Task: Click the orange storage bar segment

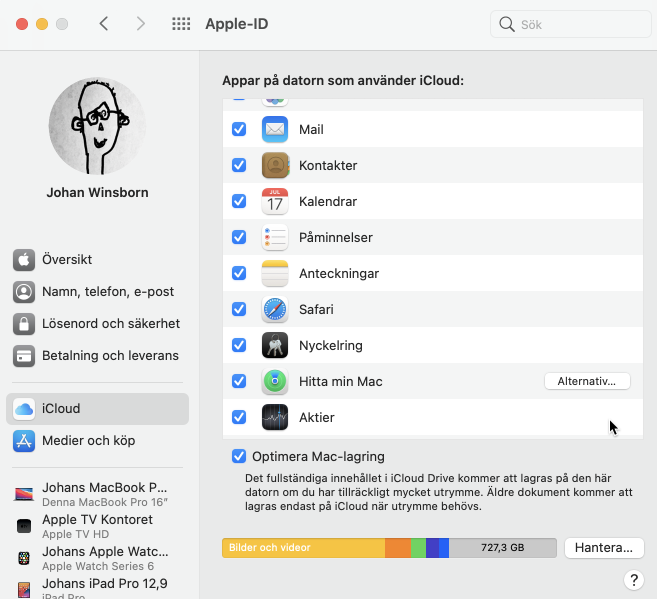Action: [398, 548]
